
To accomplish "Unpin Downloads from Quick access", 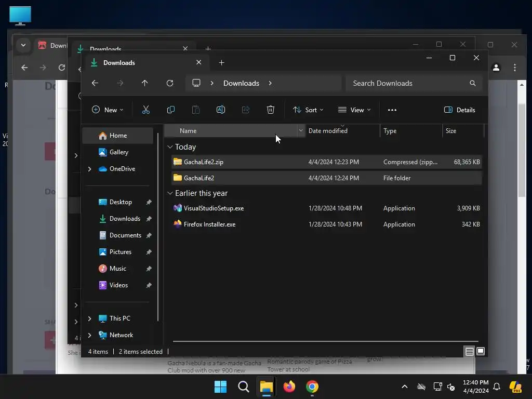I will (x=149, y=219).
